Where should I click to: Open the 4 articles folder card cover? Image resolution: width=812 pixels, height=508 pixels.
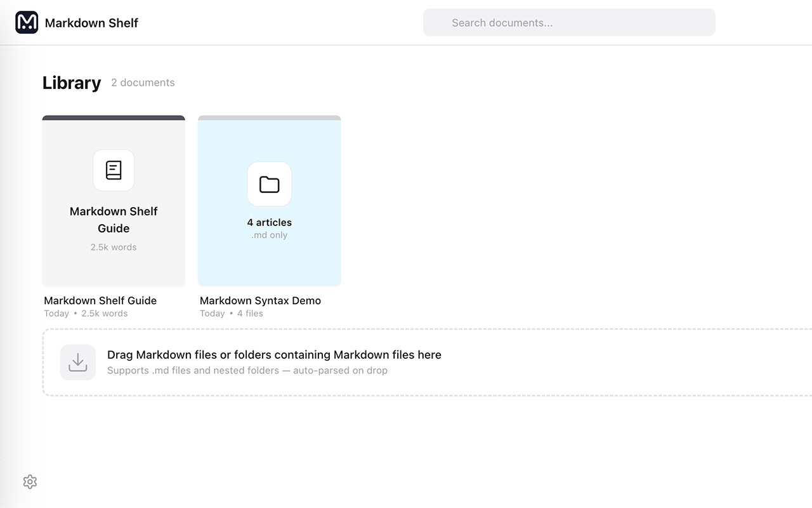point(270,201)
